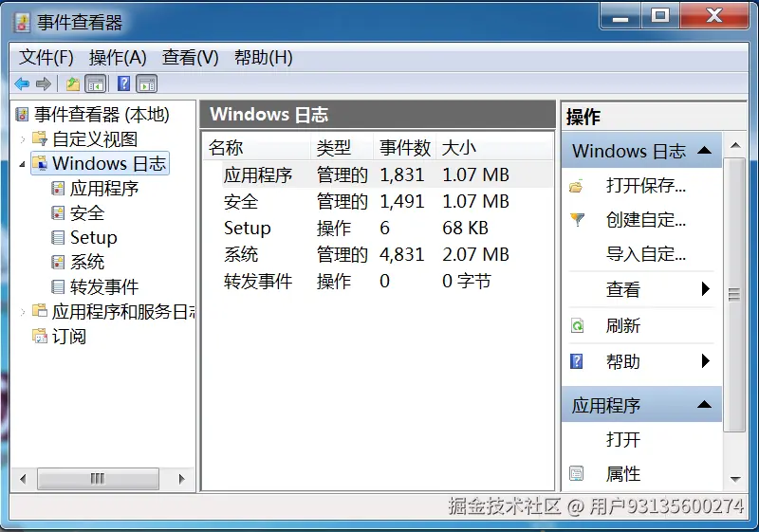Viewport: 759px width, 532px height.
Task: Click the Event Viewer title bar icon
Action: pos(22,22)
